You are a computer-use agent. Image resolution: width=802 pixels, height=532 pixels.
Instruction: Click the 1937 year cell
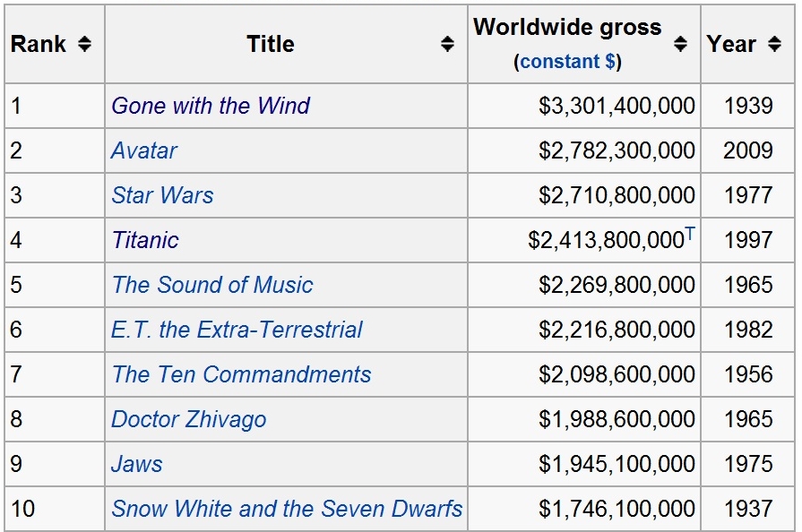[x=747, y=509]
